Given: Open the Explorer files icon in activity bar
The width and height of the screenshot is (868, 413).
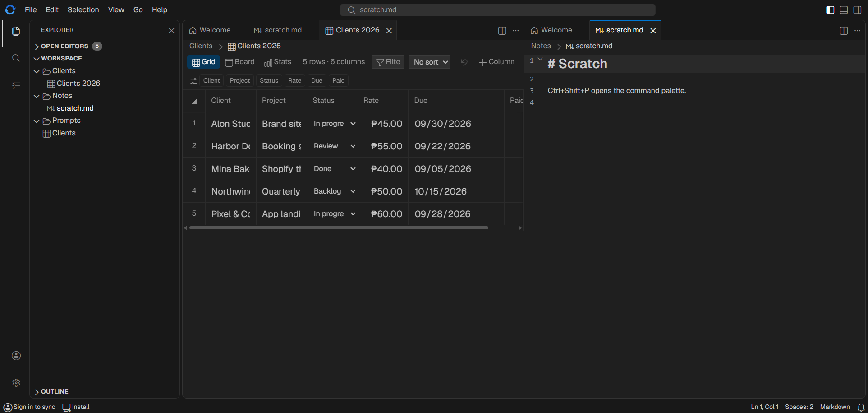Looking at the screenshot, I should tap(16, 31).
